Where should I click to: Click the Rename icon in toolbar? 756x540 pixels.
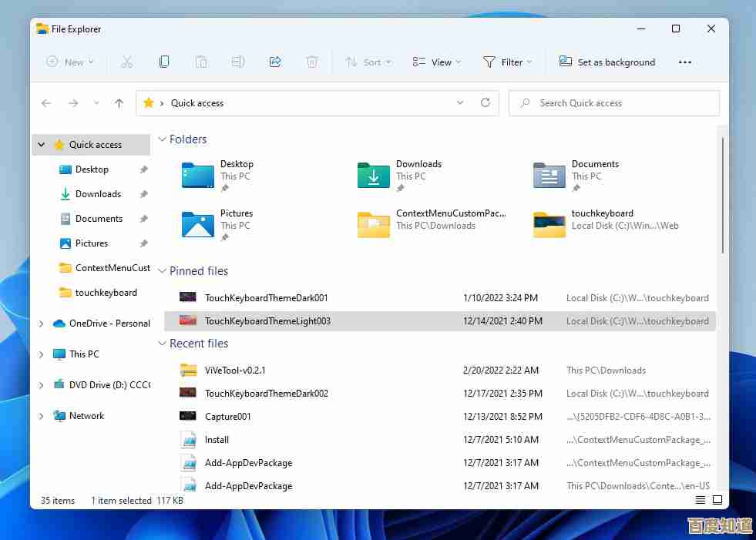coord(238,62)
